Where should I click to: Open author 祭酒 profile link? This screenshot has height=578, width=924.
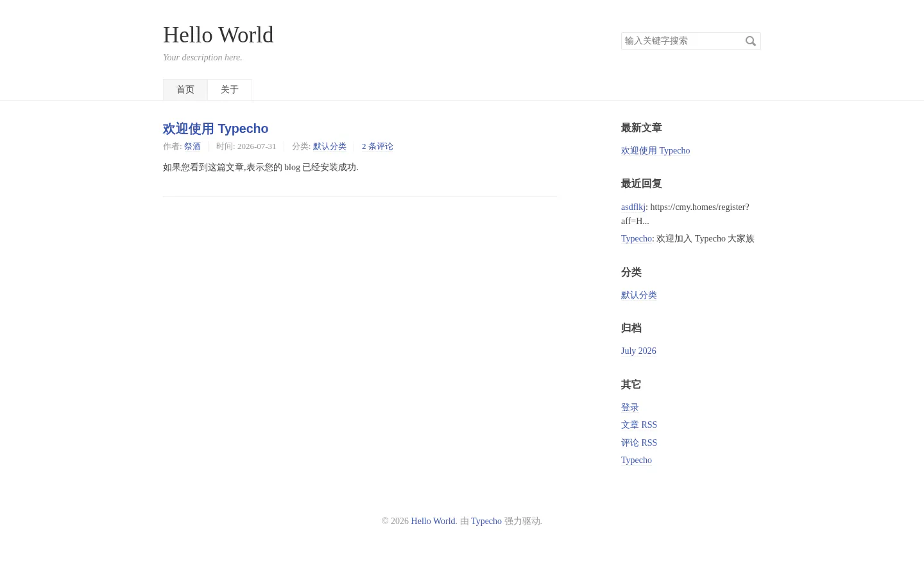tap(193, 146)
